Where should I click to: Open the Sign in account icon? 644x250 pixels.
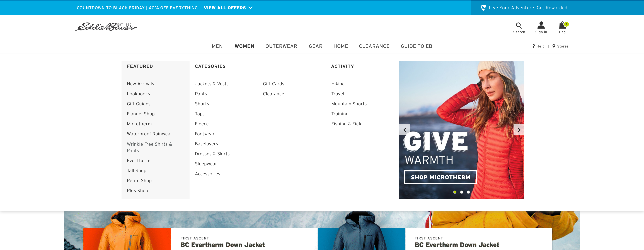coord(541,25)
